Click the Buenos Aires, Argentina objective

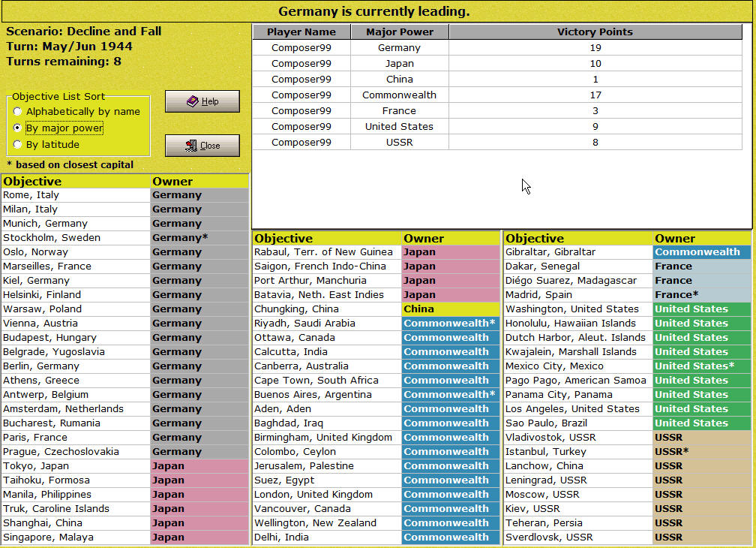point(327,395)
